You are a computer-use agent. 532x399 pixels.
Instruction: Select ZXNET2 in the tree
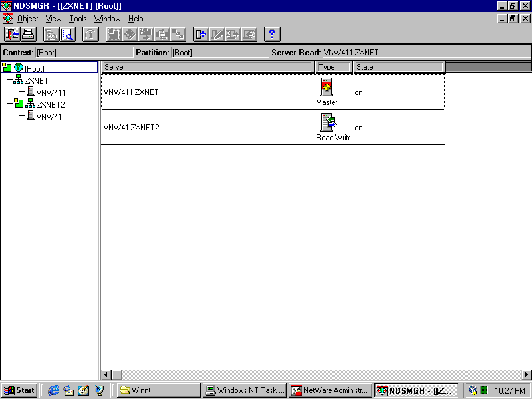coord(51,105)
